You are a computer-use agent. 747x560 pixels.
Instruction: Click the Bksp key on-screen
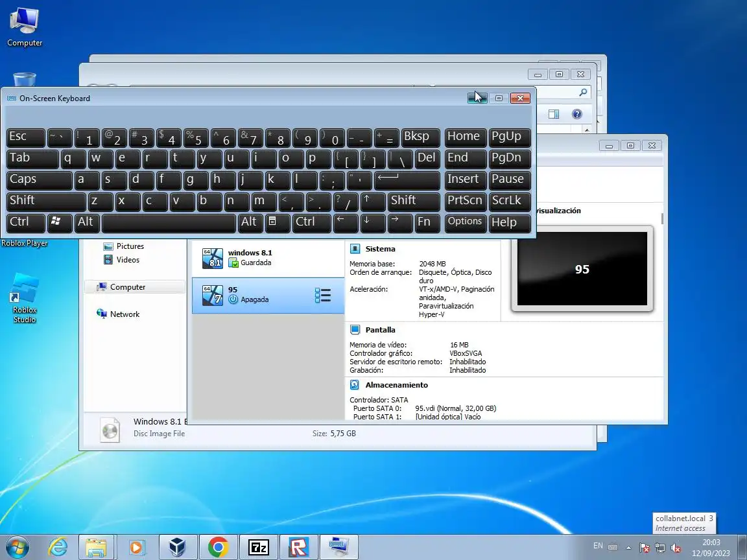[420, 137]
